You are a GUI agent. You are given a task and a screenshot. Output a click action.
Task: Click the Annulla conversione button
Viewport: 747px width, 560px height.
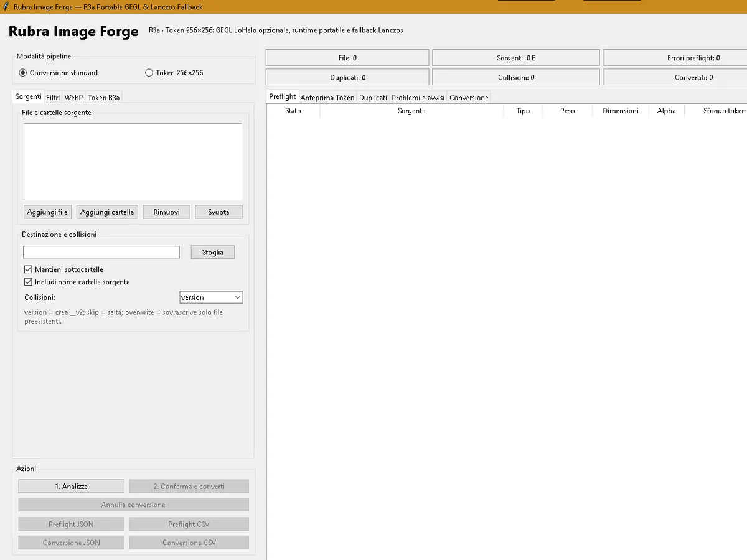point(133,505)
